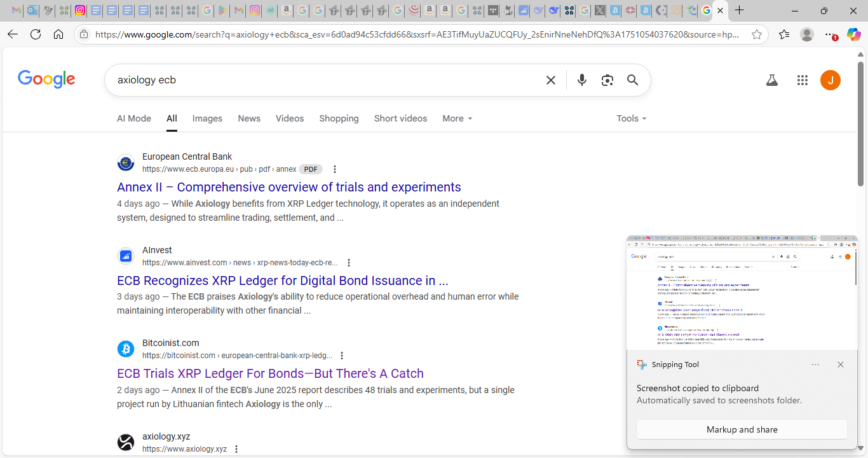868x458 pixels.
Task: Open the browser home page
Action: [x=58, y=34]
